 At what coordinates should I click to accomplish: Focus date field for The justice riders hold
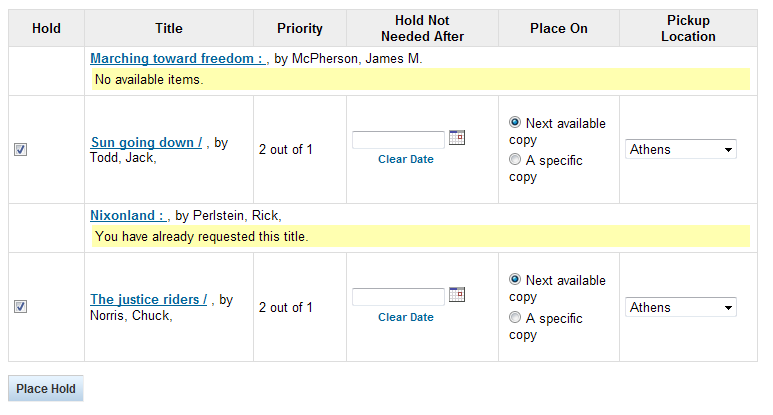[398, 297]
